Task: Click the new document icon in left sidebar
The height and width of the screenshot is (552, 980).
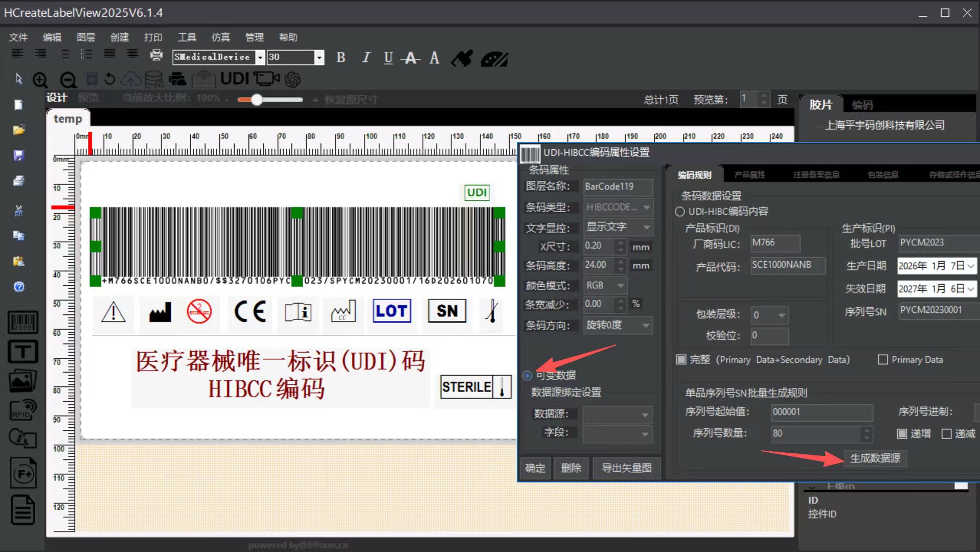Action: [x=19, y=104]
